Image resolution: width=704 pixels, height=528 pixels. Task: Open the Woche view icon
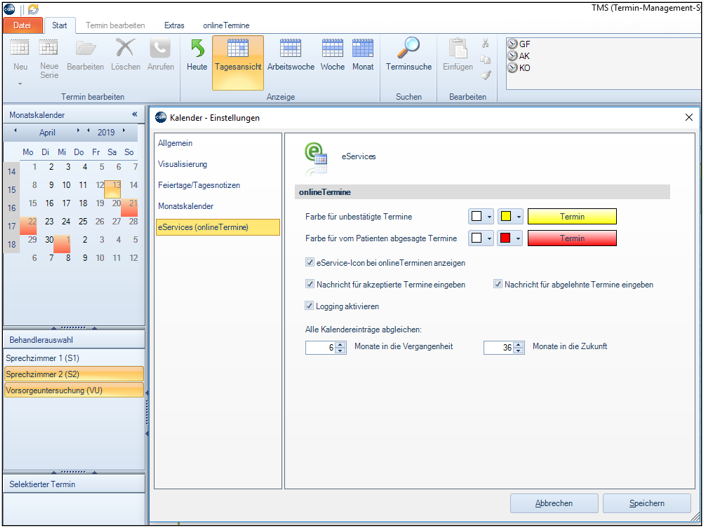[x=332, y=48]
